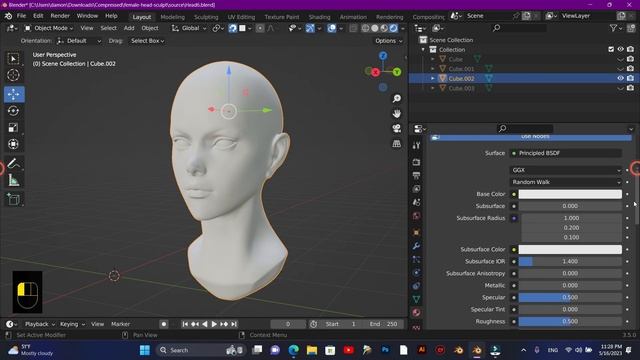
Task: Switch to the Sculpting workspace tab
Action: click(206, 17)
